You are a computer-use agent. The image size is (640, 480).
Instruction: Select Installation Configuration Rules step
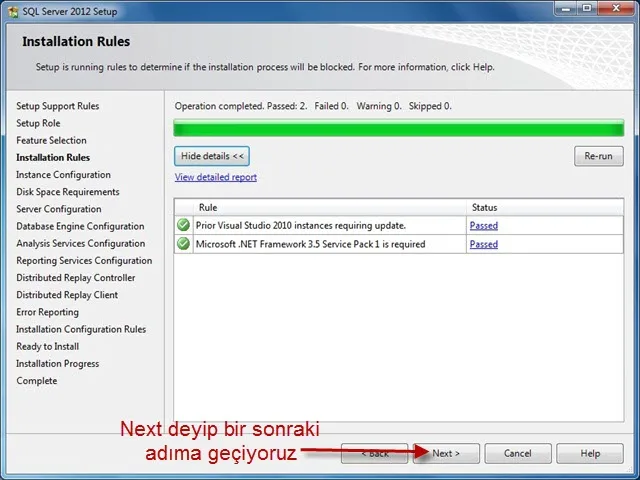81,329
